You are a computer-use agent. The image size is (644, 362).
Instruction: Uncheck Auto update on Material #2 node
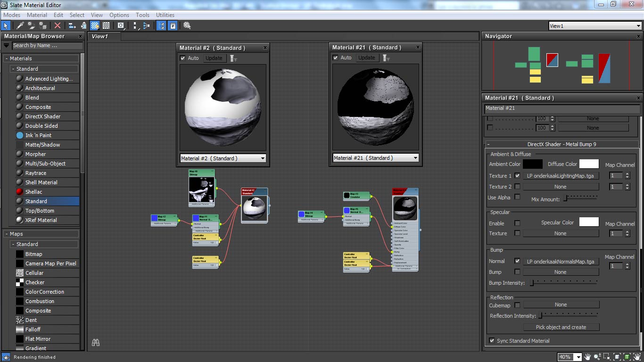[184, 58]
